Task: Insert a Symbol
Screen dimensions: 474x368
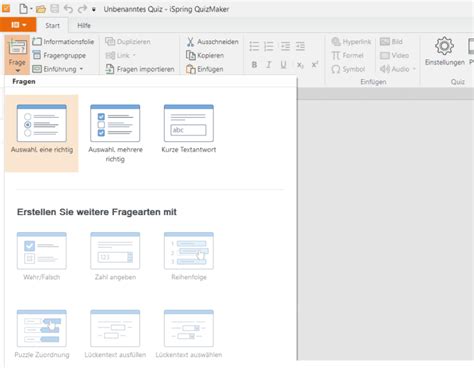Action: coord(348,69)
